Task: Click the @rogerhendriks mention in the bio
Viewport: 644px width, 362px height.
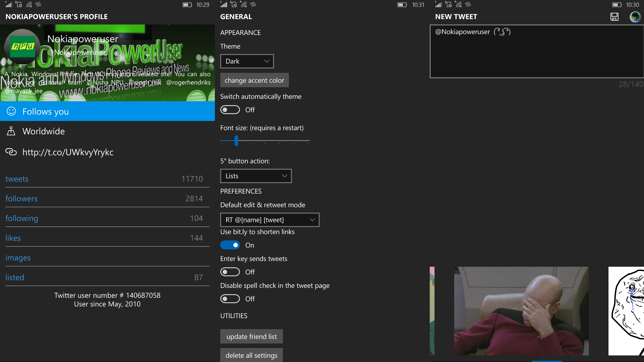Action: [188, 82]
